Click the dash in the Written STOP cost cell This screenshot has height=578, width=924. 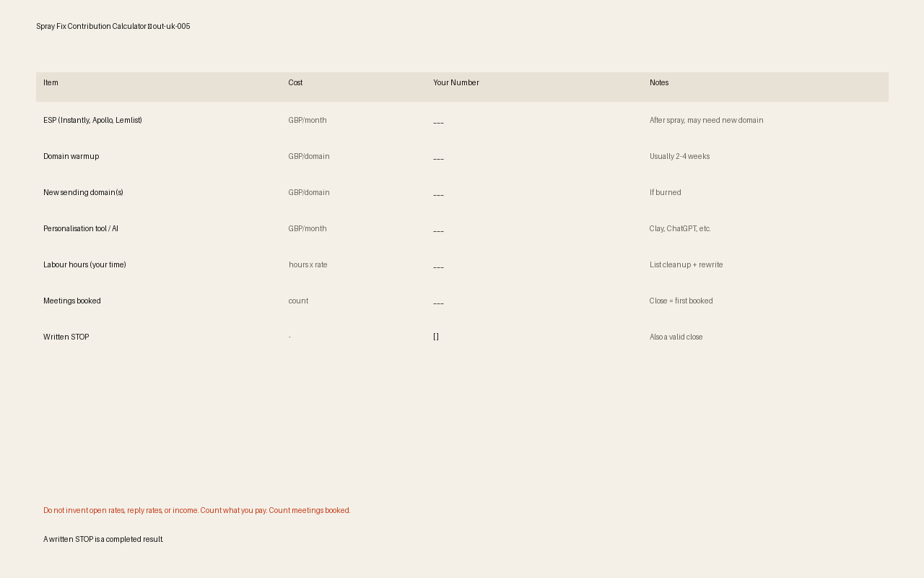pos(290,337)
